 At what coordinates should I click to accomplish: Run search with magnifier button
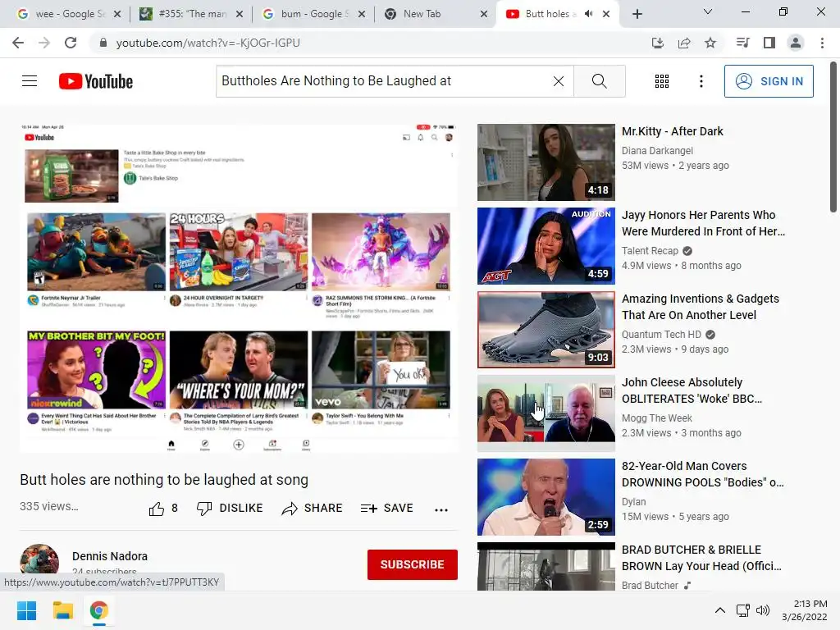tap(600, 81)
